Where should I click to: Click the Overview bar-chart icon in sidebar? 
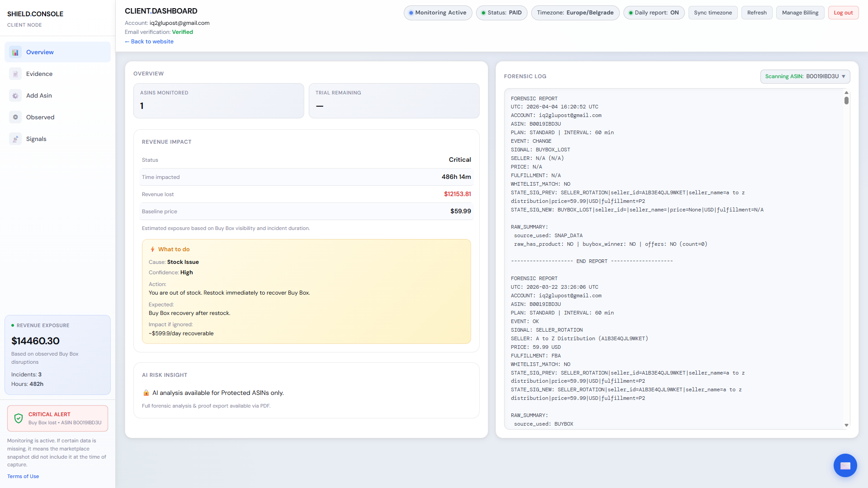(x=15, y=52)
